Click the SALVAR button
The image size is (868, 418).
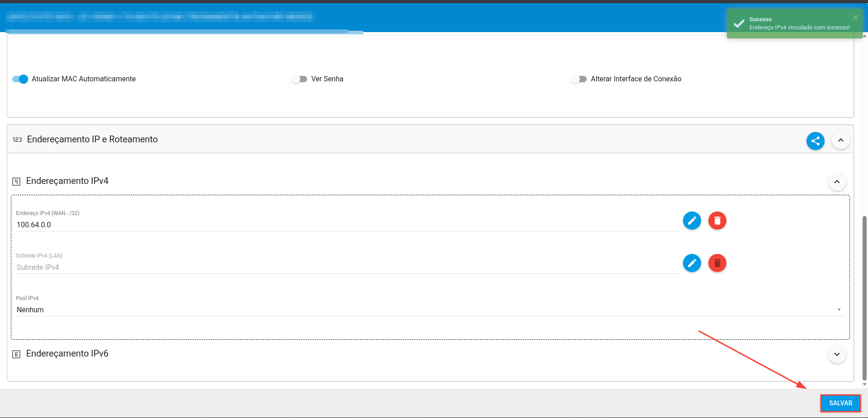(x=840, y=403)
